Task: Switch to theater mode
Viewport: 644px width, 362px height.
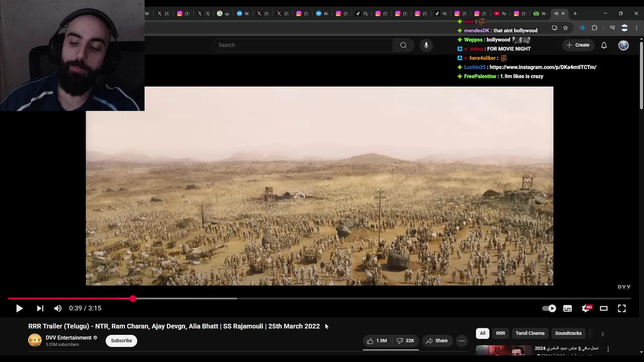Action: [x=604, y=308]
